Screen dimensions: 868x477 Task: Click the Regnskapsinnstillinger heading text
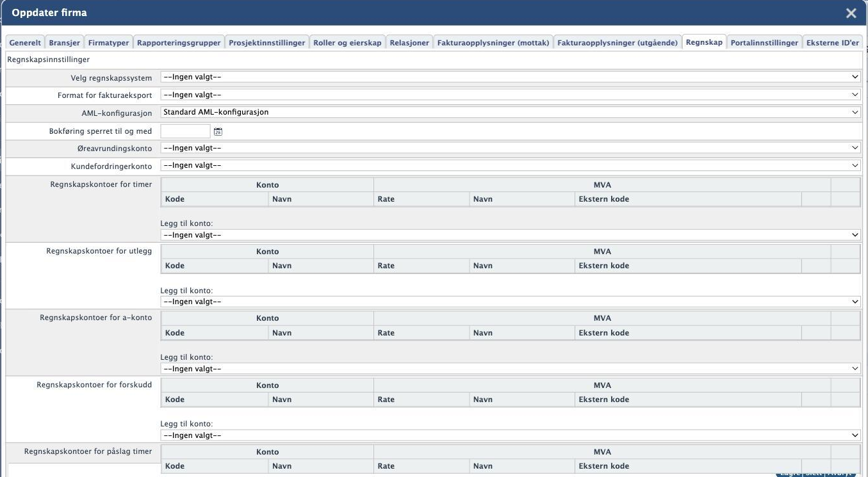[x=48, y=60]
